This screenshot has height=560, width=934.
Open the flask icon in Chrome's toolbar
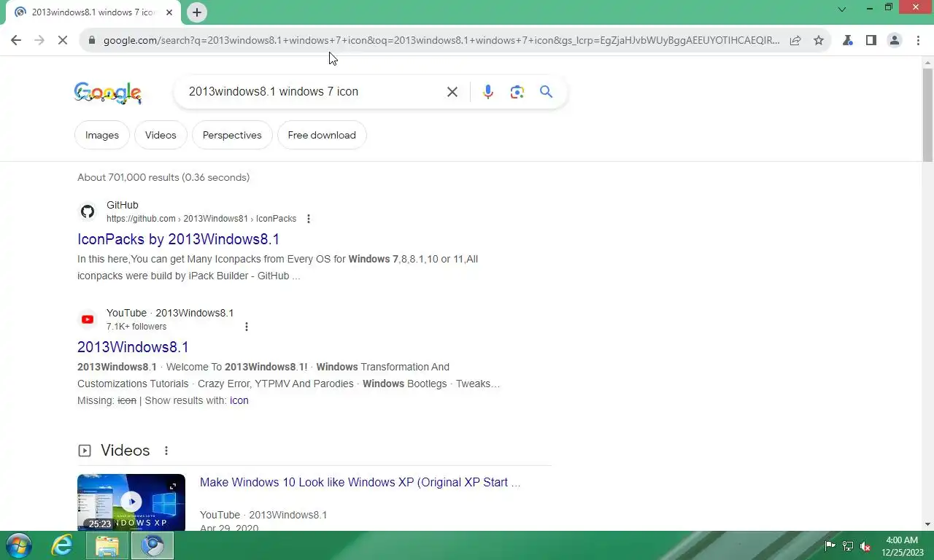[848, 41]
